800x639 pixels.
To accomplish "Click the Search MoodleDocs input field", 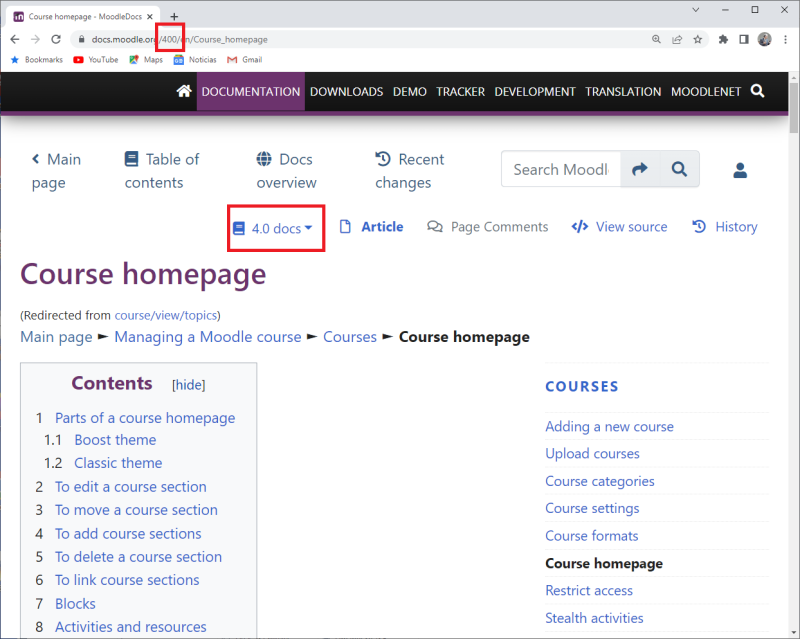I will [560, 169].
